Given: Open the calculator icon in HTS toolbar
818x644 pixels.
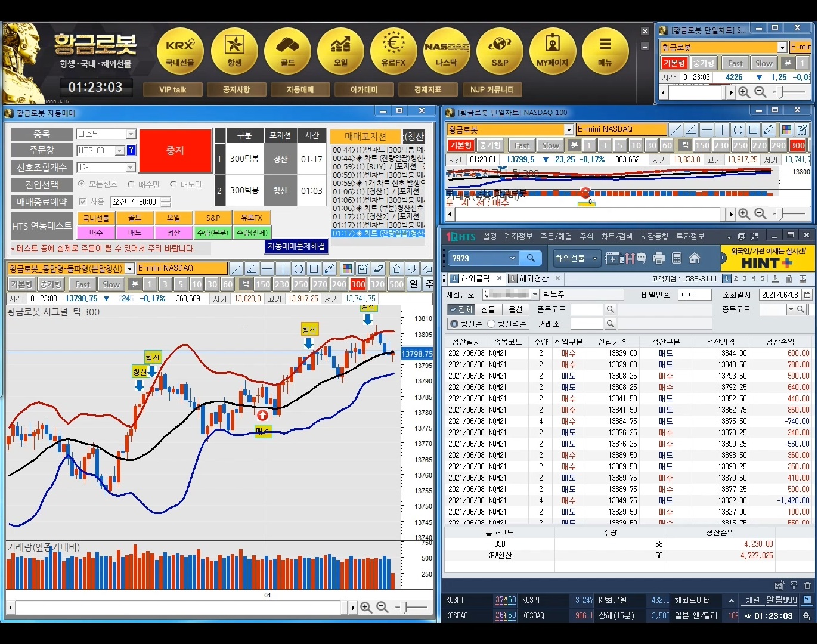Looking at the screenshot, I should point(677,258).
